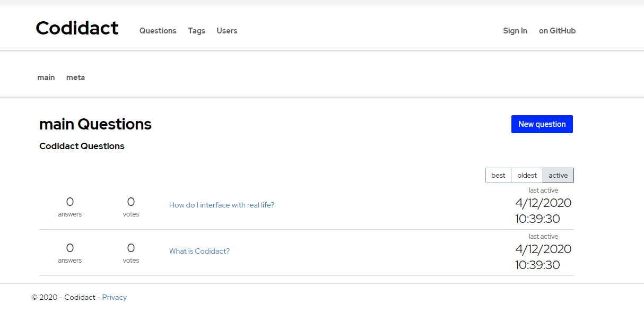
Task: Click the votes count of 'What is Codidact?'
Action: (x=130, y=253)
